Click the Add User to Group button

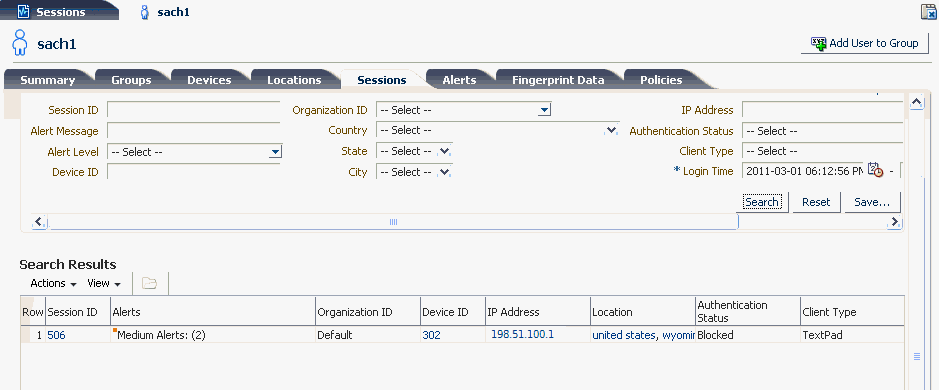pyautogui.click(x=865, y=43)
